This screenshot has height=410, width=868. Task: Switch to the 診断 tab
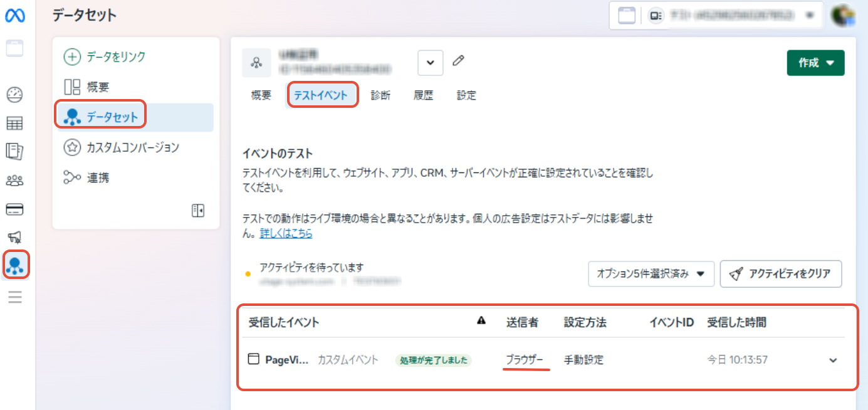coord(380,95)
